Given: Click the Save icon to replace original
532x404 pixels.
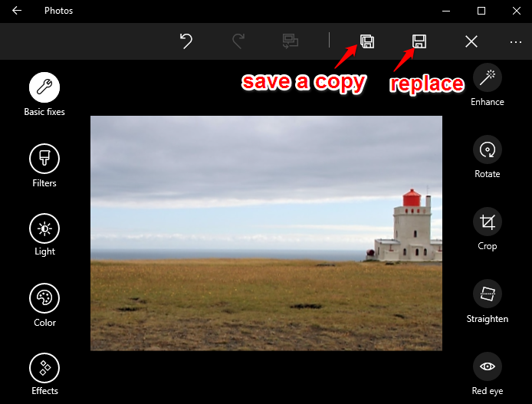Looking at the screenshot, I should click(x=419, y=41).
